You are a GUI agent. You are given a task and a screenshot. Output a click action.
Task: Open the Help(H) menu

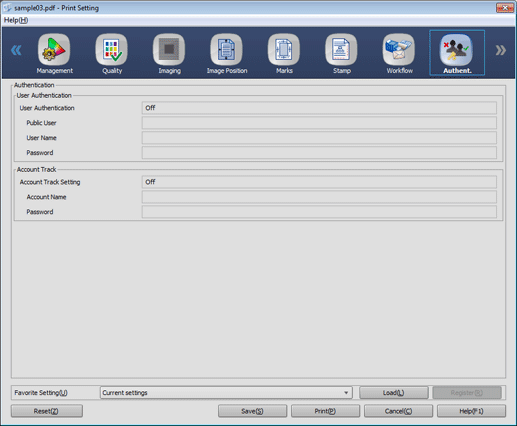(x=16, y=20)
